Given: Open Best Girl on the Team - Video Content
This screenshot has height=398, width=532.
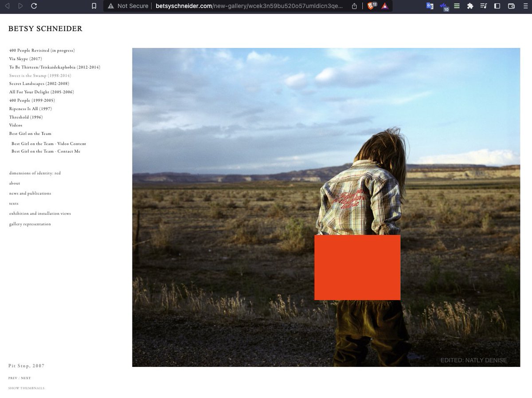Looking at the screenshot, I should (x=49, y=144).
